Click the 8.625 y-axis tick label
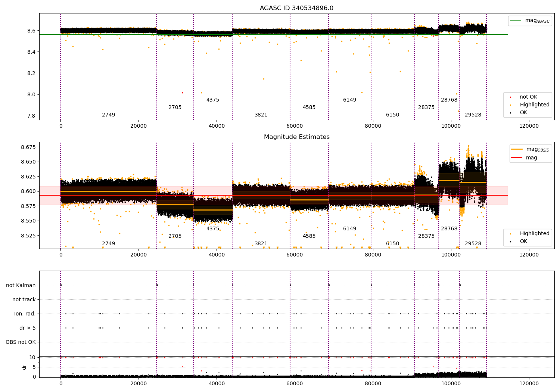This screenshot has height=392, width=560. [28, 177]
